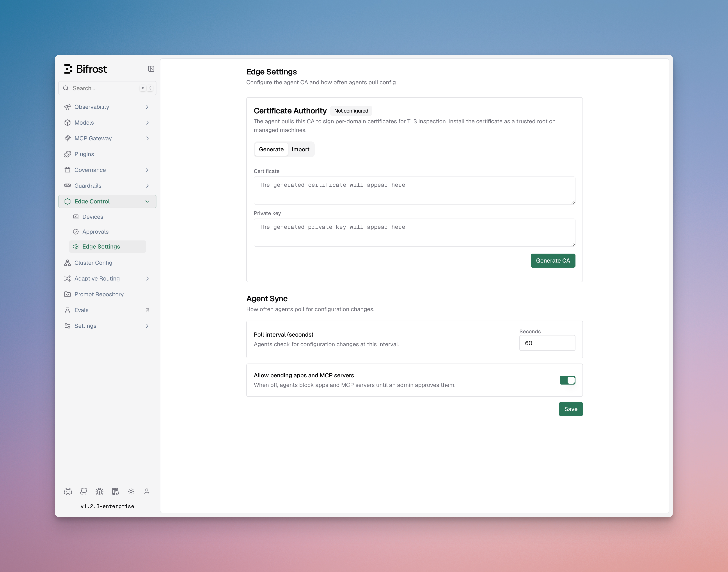Viewport: 728px width, 572px height.
Task: Open documentation via books icon
Action: click(x=115, y=491)
